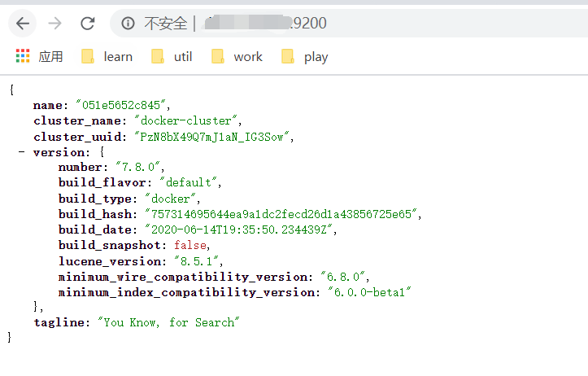Open the work bookmarks folder
588x376 pixels.
point(237,57)
